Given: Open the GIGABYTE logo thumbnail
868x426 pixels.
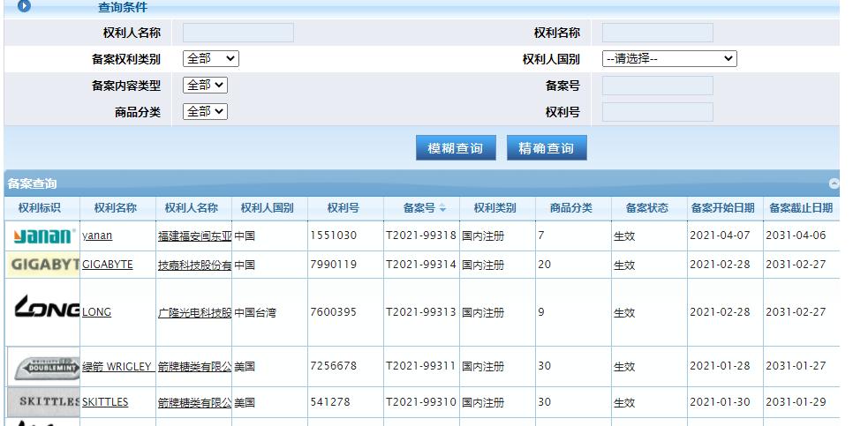Looking at the screenshot, I should pos(43,265).
